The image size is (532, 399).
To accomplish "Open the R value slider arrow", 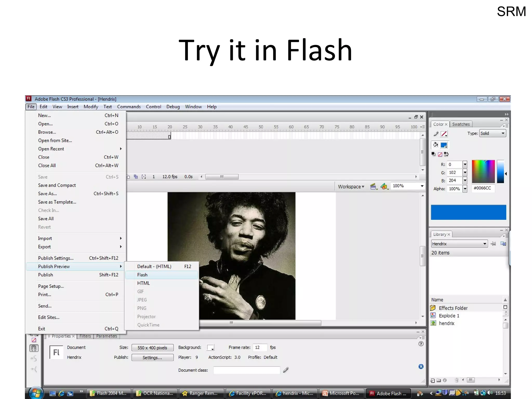I will click(x=465, y=164).
